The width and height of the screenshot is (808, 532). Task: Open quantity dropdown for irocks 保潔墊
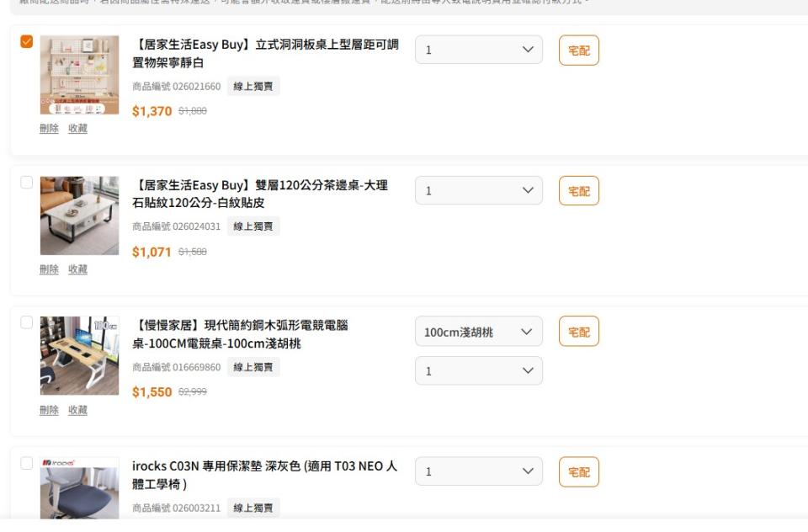479,471
